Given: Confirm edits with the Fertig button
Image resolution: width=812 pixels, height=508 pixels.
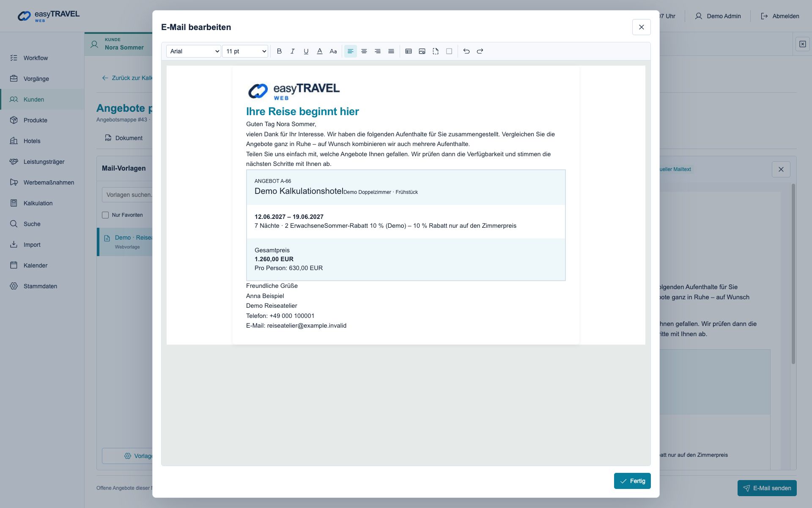Looking at the screenshot, I should [x=632, y=481].
